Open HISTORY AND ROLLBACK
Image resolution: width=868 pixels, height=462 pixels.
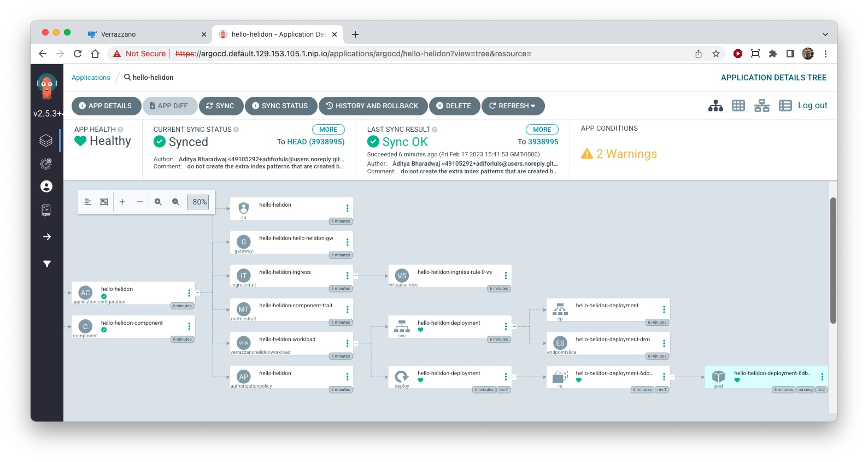click(x=373, y=106)
